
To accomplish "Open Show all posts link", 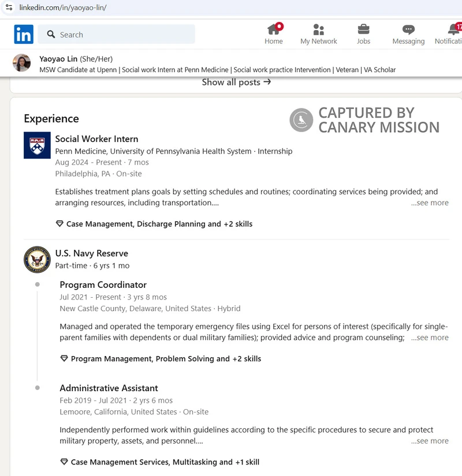I will pyautogui.click(x=236, y=83).
